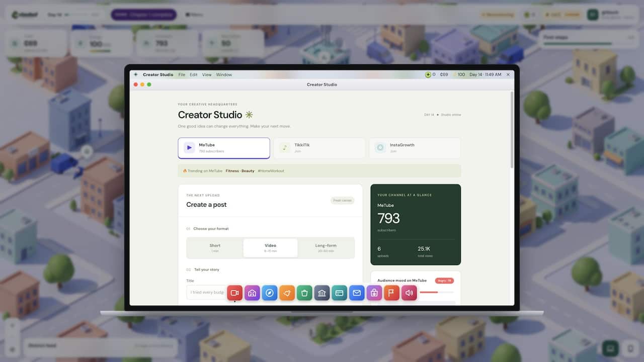Open the red video camera dock app
Viewport: 644px width, 362px height.
[235, 293]
